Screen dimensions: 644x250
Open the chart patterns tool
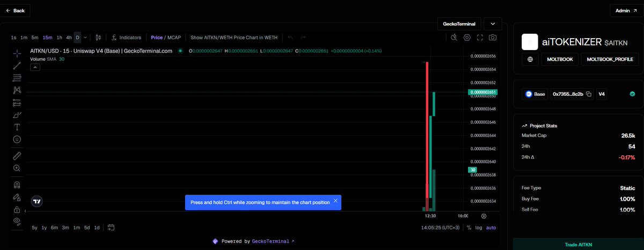[x=17, y=90]
